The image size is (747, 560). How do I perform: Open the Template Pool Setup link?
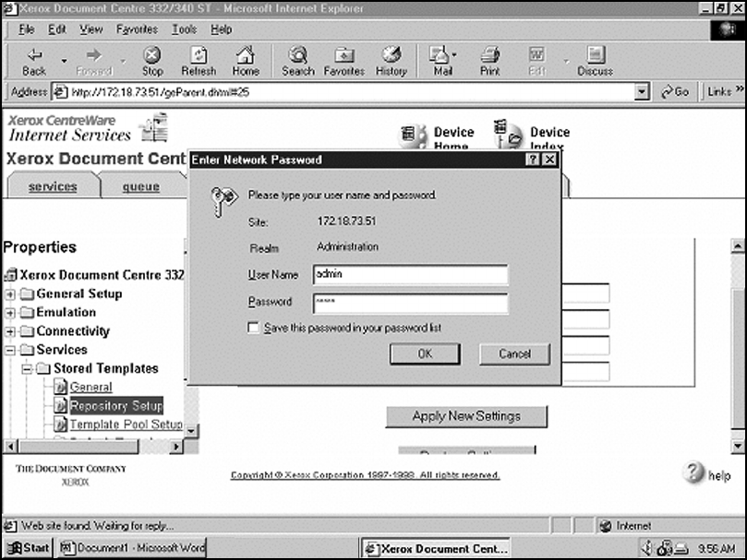tap(127, 423)
